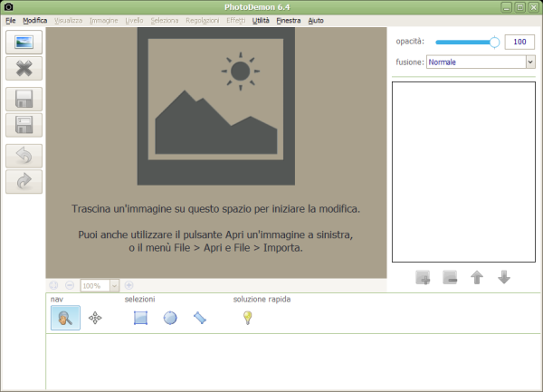Screen dimensions: 543x392
Task: Expand the 100% zoom level dropdown
Action: 115,285
